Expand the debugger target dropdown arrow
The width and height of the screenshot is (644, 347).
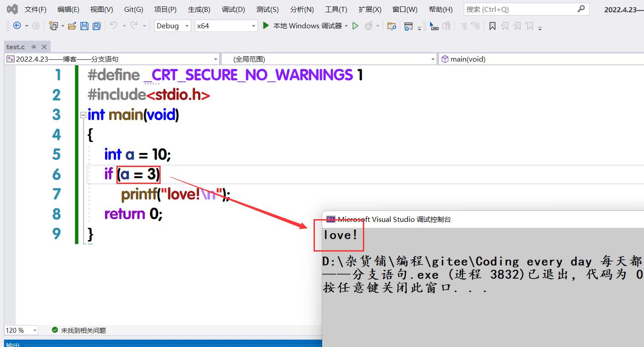[346, 26]
